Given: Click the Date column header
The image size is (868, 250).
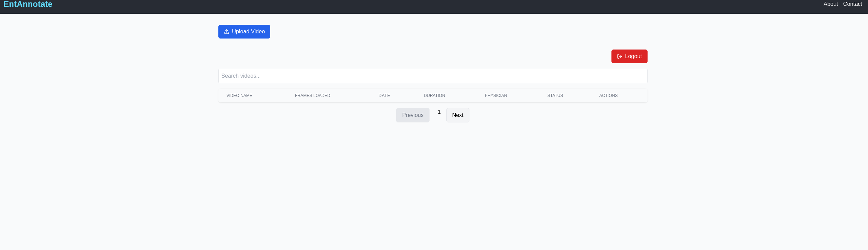Looking at the screenshot, I should click(x=384, y=96).
